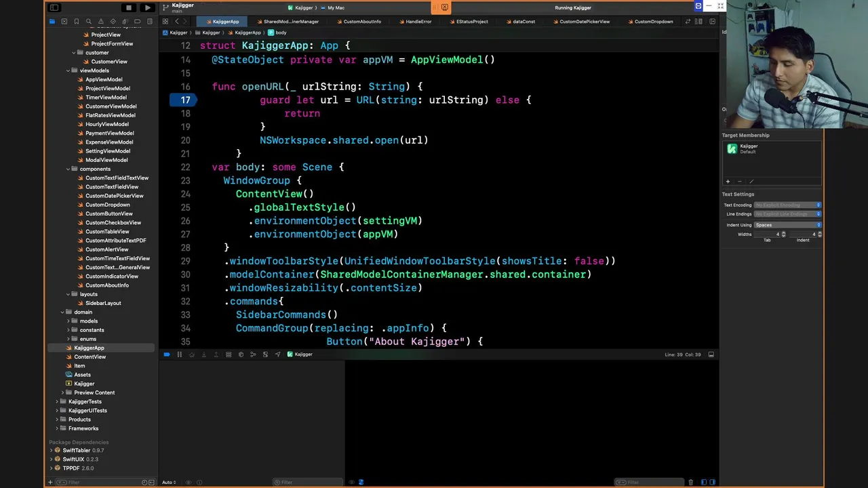Open the Auto variables scope dropdown
Screen dimensions: 868x488
pyautogui.click(x=169, y=483)
